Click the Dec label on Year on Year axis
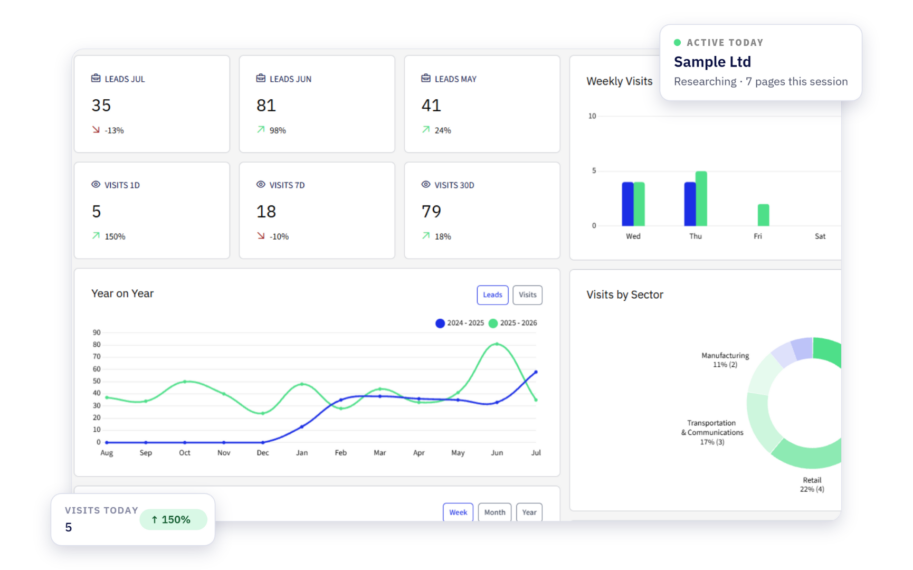This screenshot has height=570, width=913. click(263, 452)
